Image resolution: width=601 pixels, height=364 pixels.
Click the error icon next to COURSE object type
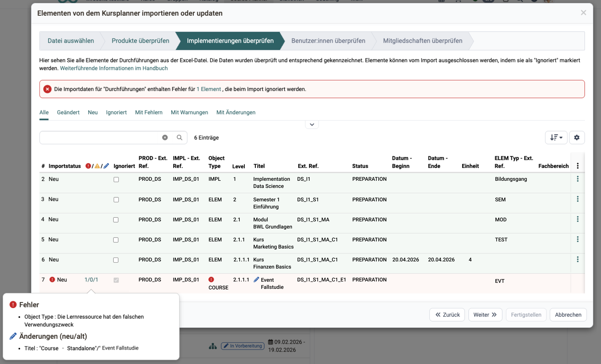click(211, 280)
